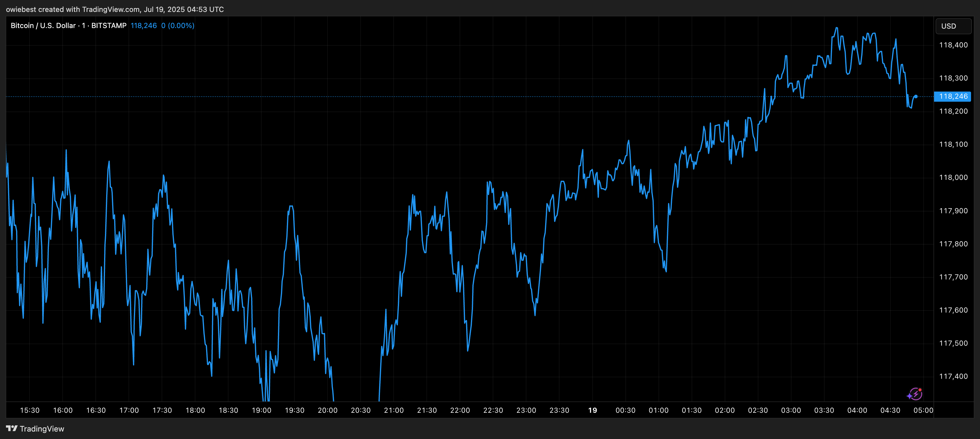This screenshot has width=980, height=439.
Task: Click the bold 19 date marker
Action: (x=592, y=410)
